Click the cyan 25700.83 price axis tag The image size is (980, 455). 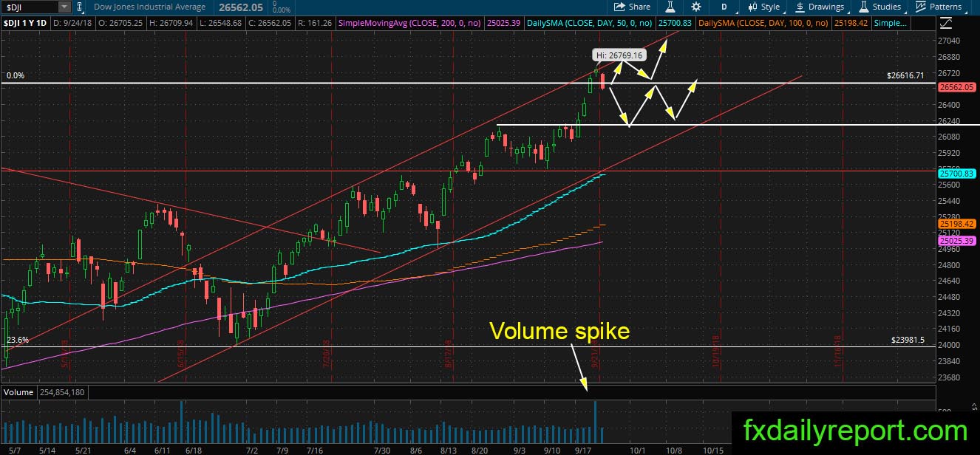tap(957, 173)
